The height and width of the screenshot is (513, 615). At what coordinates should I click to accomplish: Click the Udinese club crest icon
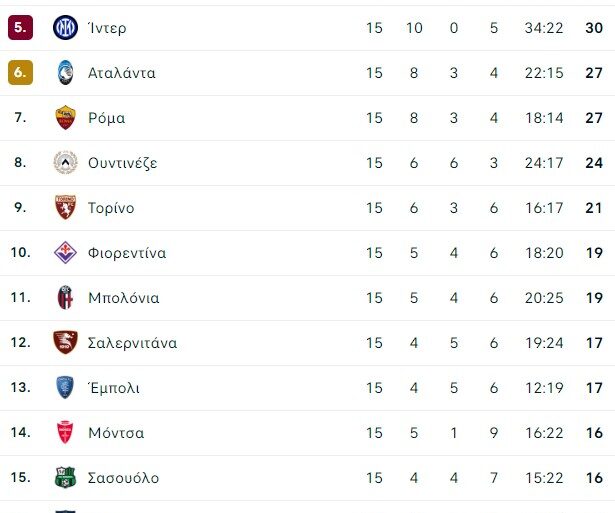[x=65, y=163]
